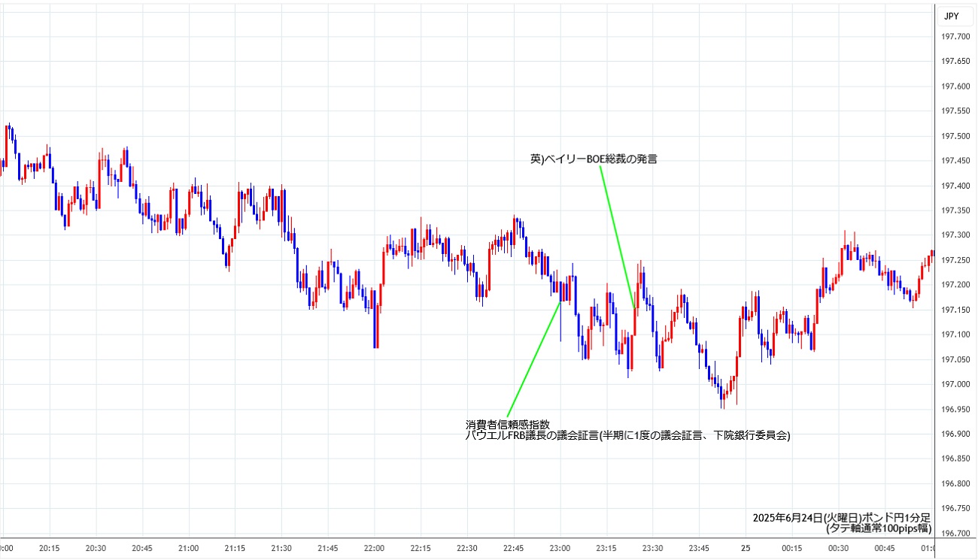Select the 197.400 price axis label
This screenshot has width=978, height=560.
955,186
